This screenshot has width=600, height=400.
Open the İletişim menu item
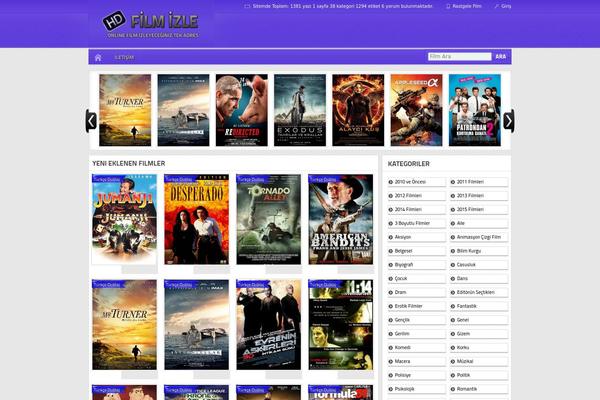(x=124, y=57)
